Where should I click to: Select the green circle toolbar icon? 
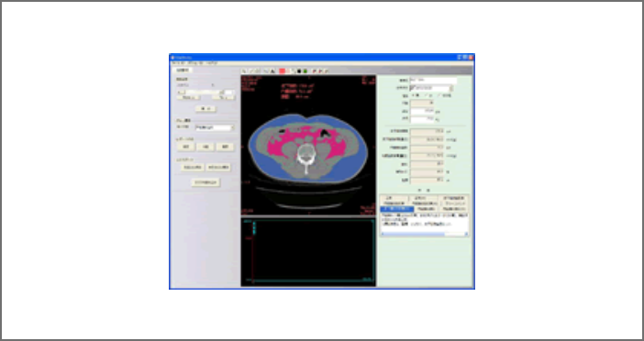click(x=305, y=71)
